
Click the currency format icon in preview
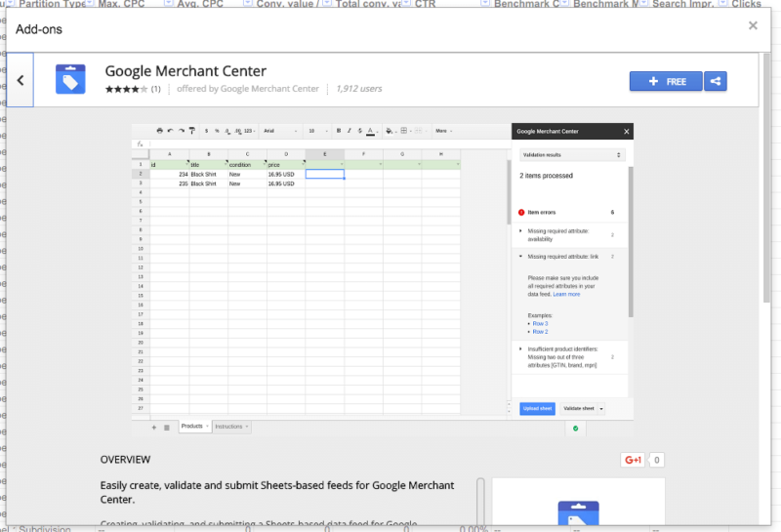click(x=206, y=131)
